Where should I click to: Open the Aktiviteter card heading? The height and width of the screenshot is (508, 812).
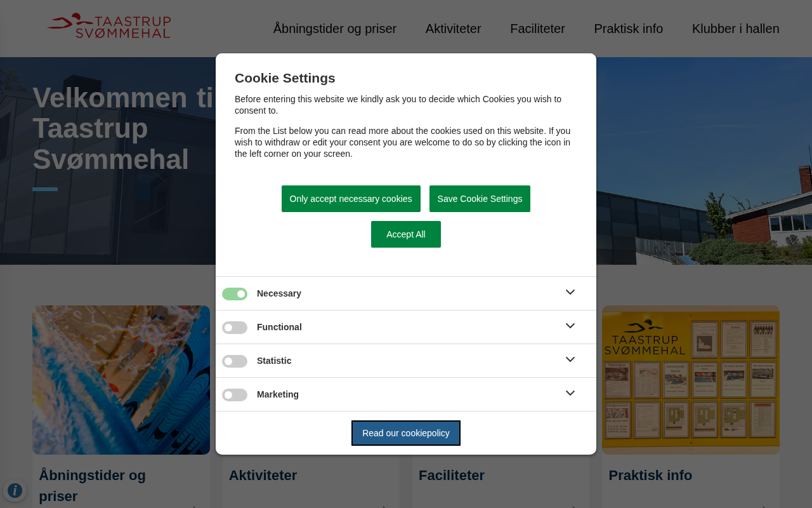(263, 476)
